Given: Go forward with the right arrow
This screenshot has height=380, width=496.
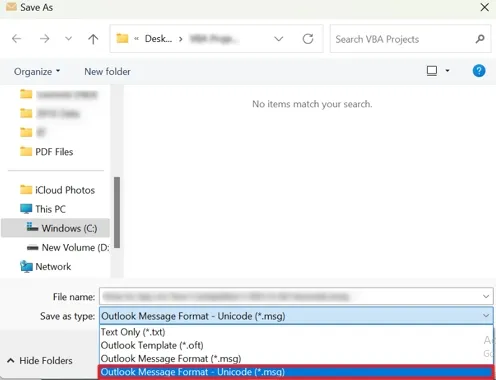Looking at the screenshot, I should point(44,39).
